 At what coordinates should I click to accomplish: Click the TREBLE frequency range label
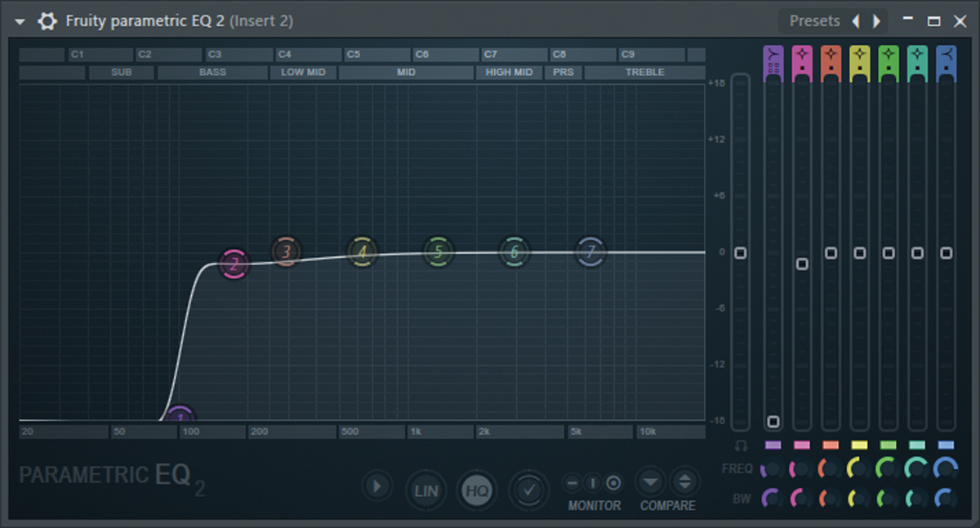tap(644, 73)
